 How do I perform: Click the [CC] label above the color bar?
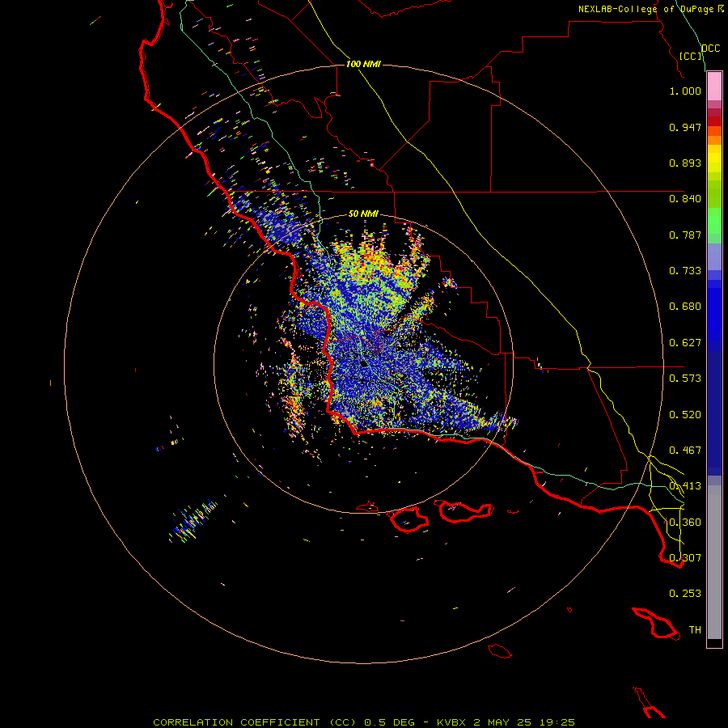point(690,56)
